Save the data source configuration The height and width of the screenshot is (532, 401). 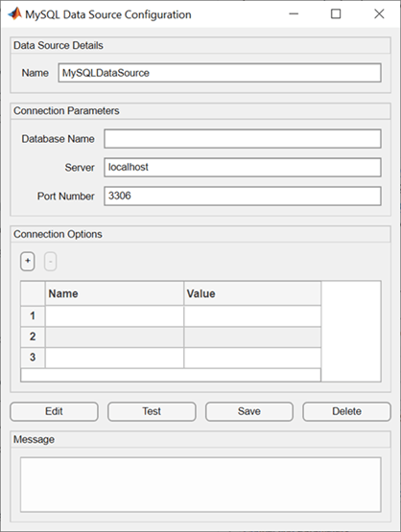249,411
